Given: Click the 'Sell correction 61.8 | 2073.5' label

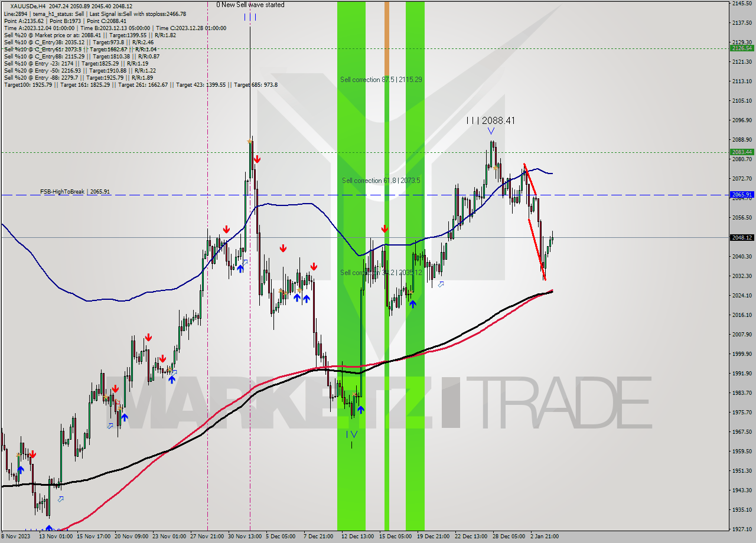Looking at the screenshot, I should (x=381, y=181).
